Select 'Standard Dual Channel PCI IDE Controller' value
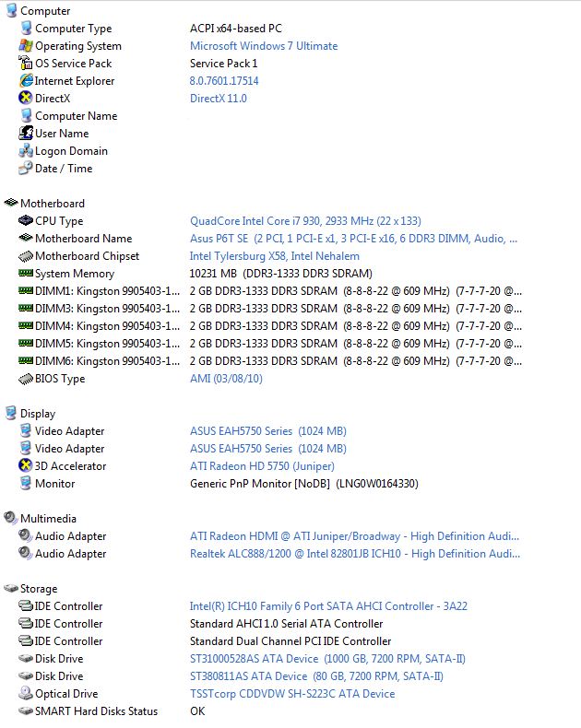 [x=290, y=641]
